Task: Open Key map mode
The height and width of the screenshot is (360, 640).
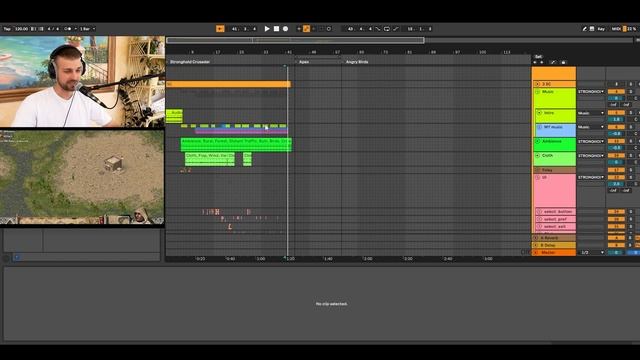Action: coord(601,29)
